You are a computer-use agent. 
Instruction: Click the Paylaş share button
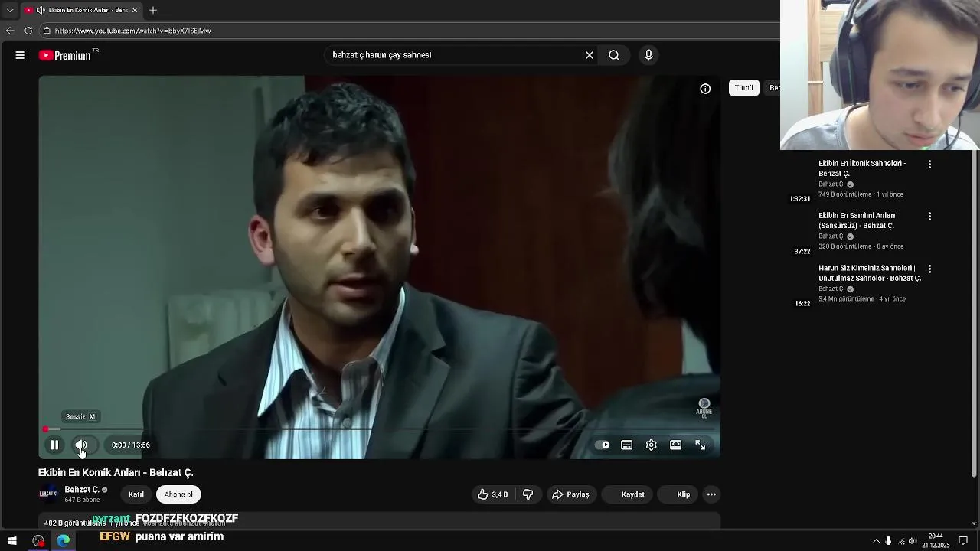(570, 494)
